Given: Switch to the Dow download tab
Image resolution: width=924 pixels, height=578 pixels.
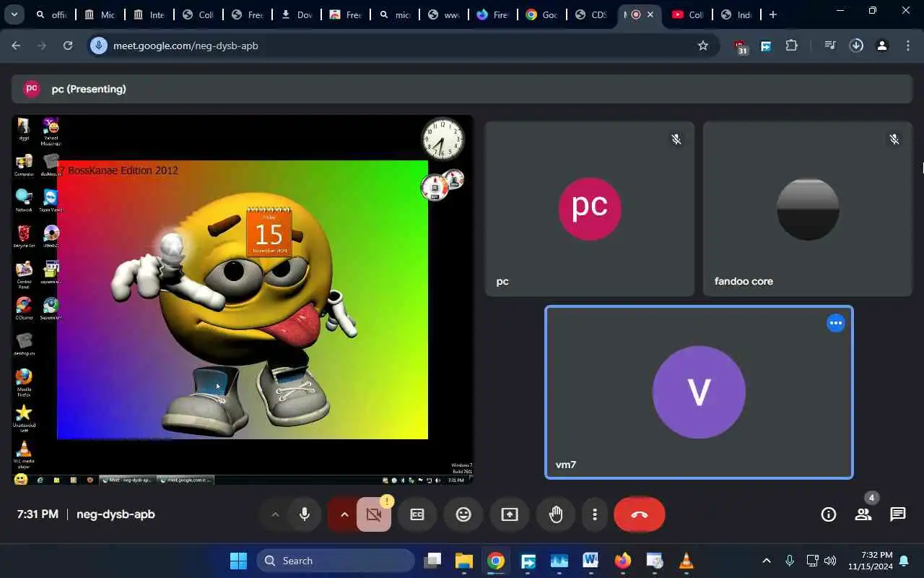Looking at the screenshot, I should (x=296, y=14).
